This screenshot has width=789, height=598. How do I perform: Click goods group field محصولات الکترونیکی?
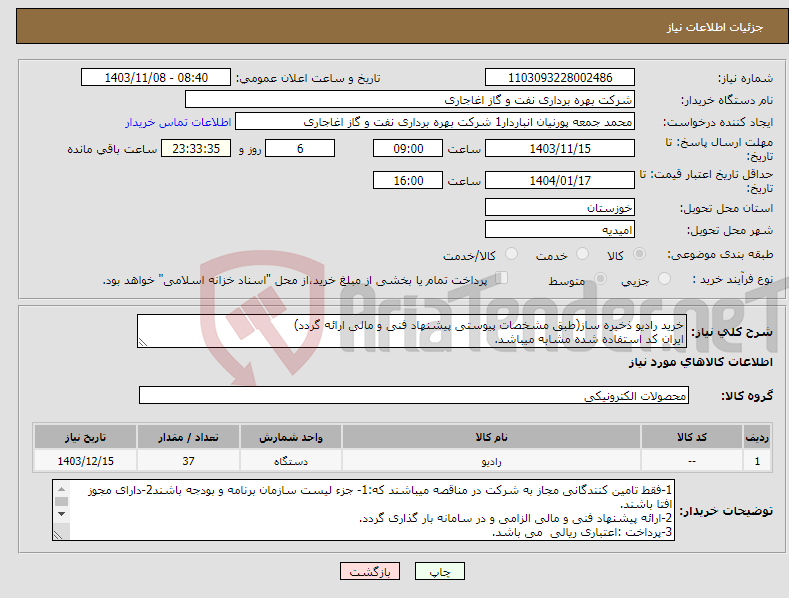coord(414,396)
